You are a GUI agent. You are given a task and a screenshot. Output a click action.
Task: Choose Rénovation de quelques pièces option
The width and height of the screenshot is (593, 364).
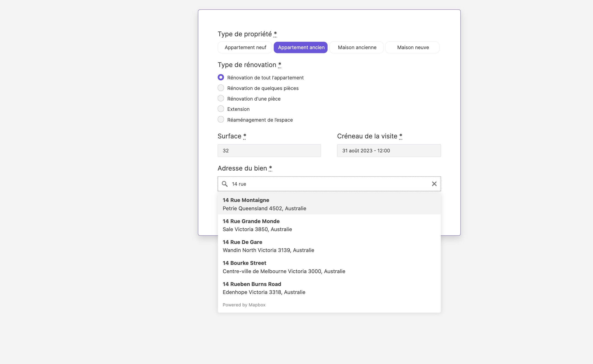tap(221, 88)
